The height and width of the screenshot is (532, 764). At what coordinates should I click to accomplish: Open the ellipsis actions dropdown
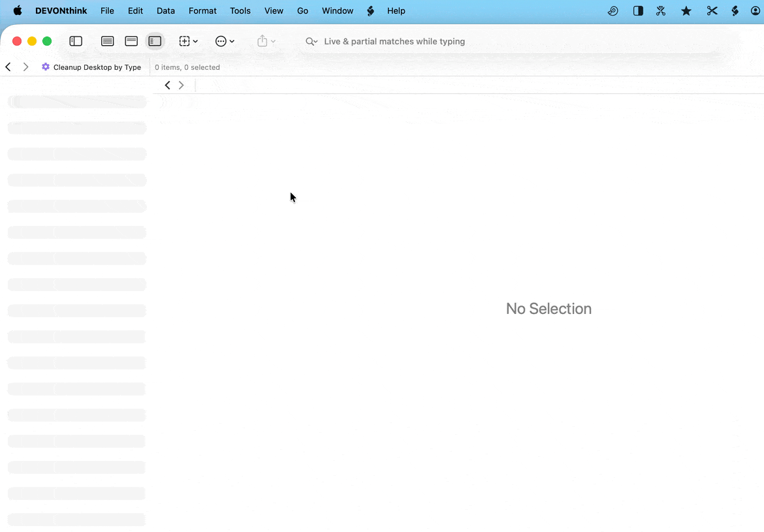225,41
